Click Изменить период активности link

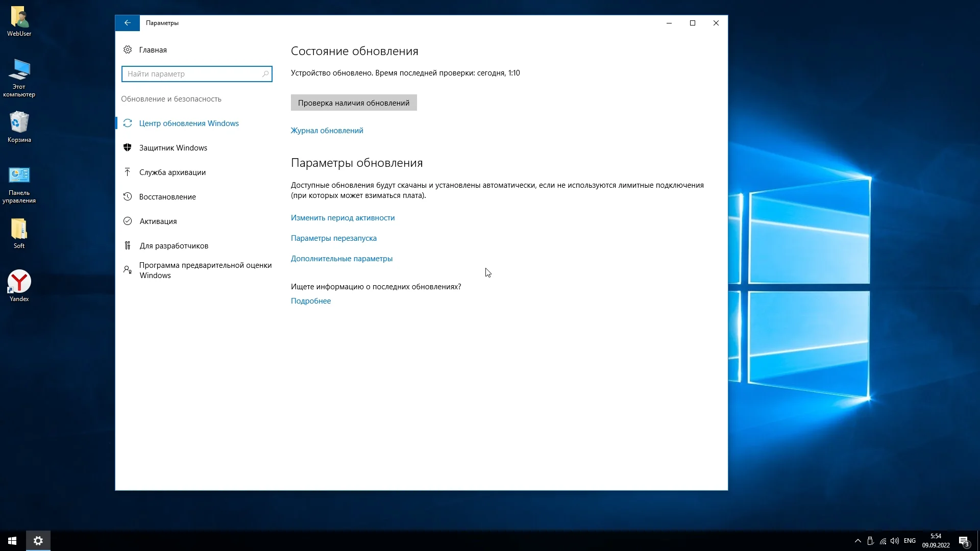[x=342, y=218]
